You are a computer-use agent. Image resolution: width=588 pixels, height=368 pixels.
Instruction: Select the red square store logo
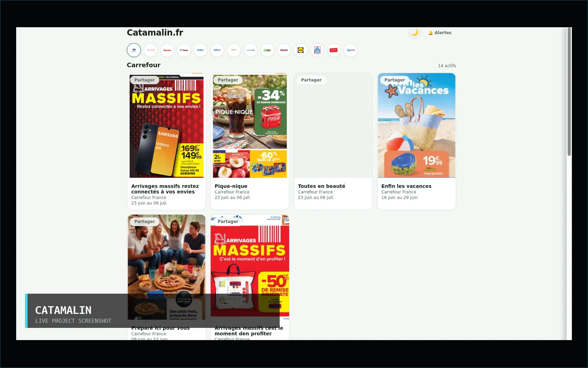(334, 50)
